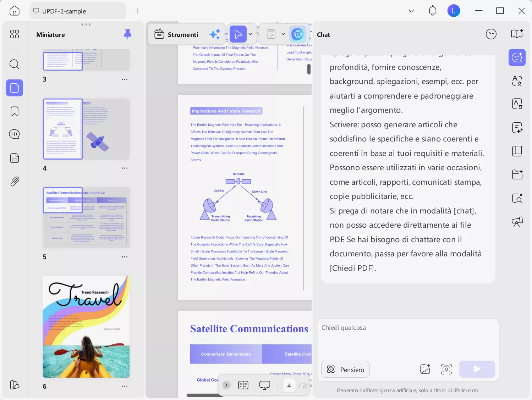This screenshot has width=532, height=400.
Task: Open the AI note summary tool
Action: (x=517, y=128)
